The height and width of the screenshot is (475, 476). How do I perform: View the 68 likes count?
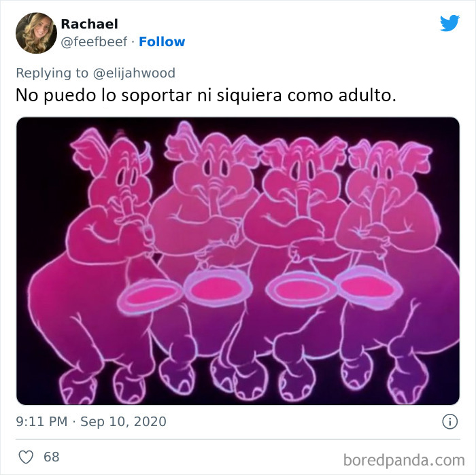click(51, 457)
